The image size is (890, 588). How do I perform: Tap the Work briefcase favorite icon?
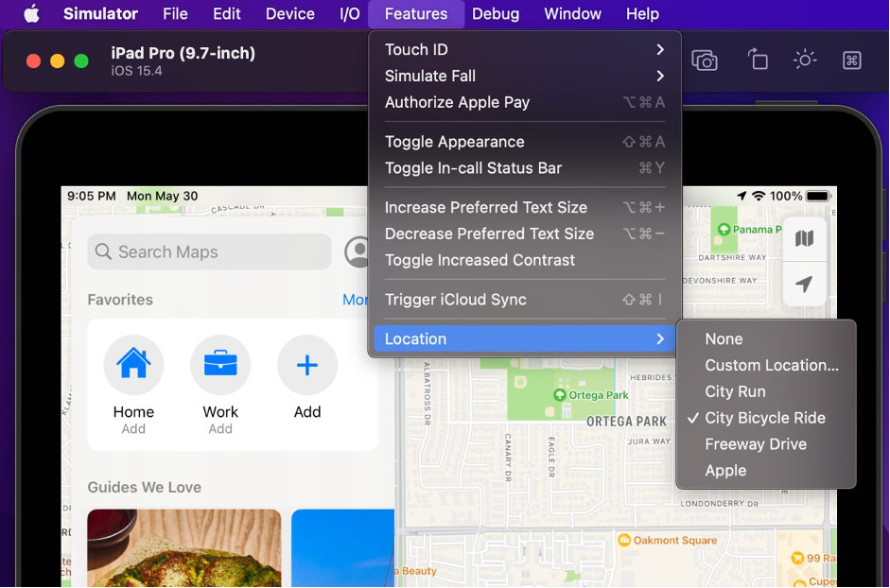coord(220,364)
